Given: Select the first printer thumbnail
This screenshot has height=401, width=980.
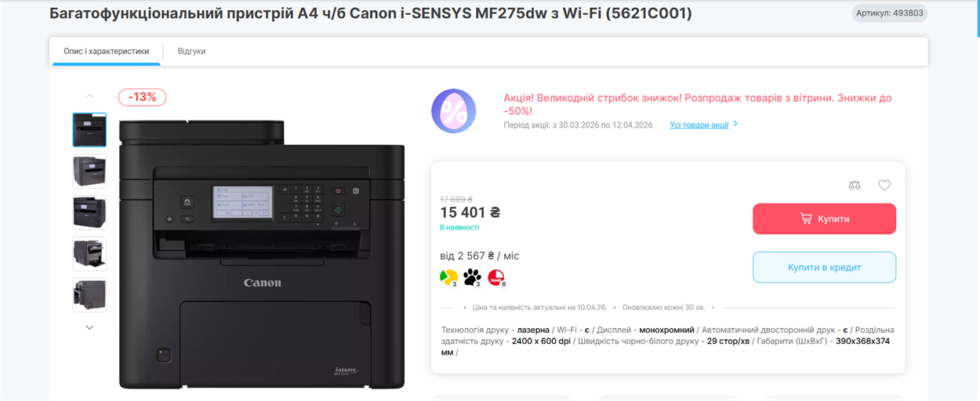Looking at the screenshot, I should pyautogui.click(x=89, y=130).
